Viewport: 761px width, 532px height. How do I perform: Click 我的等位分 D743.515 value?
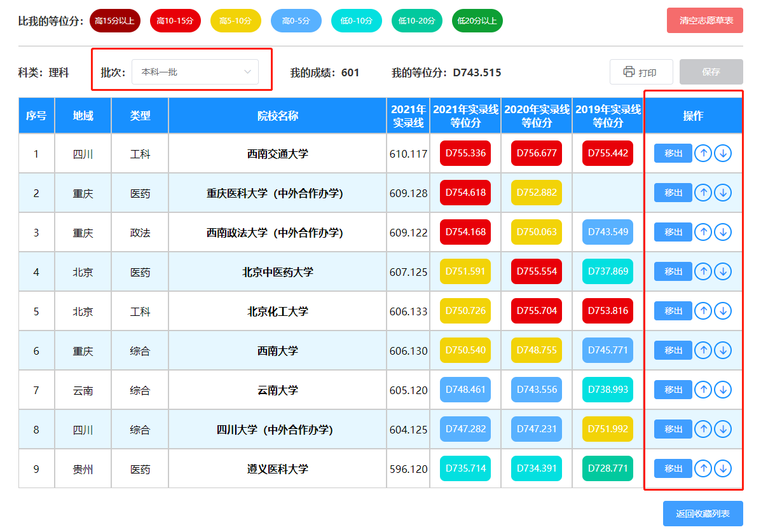pos(477,72)
